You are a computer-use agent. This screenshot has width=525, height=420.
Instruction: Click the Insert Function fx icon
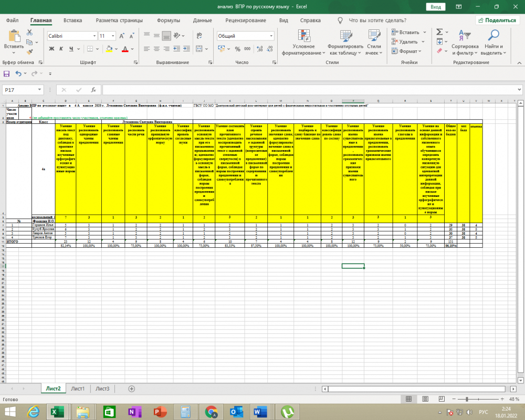tap(94, 90)
